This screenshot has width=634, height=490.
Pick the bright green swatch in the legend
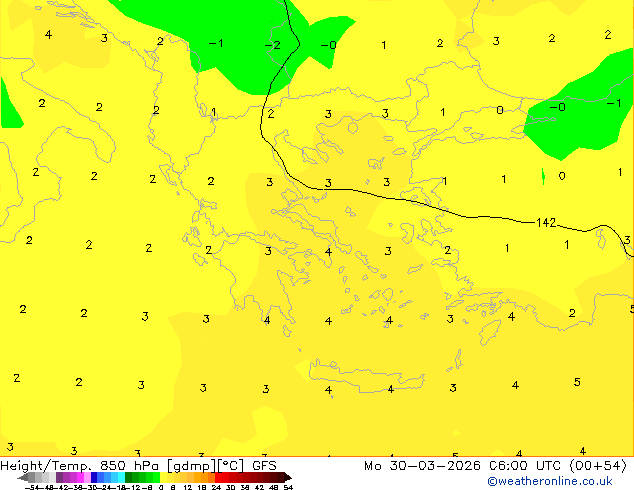tap(156, 477)
